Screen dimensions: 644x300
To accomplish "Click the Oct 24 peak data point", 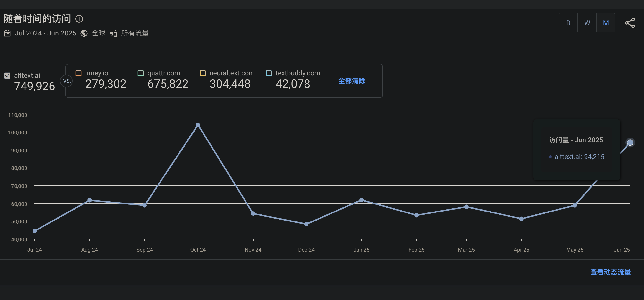I will [x=198, y=125].
